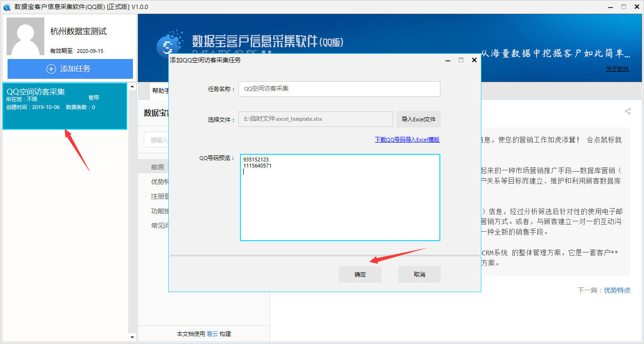Close the 添加QQ空间访客采集任务 dialog
The image size is (644, 344).
point(474,60)
